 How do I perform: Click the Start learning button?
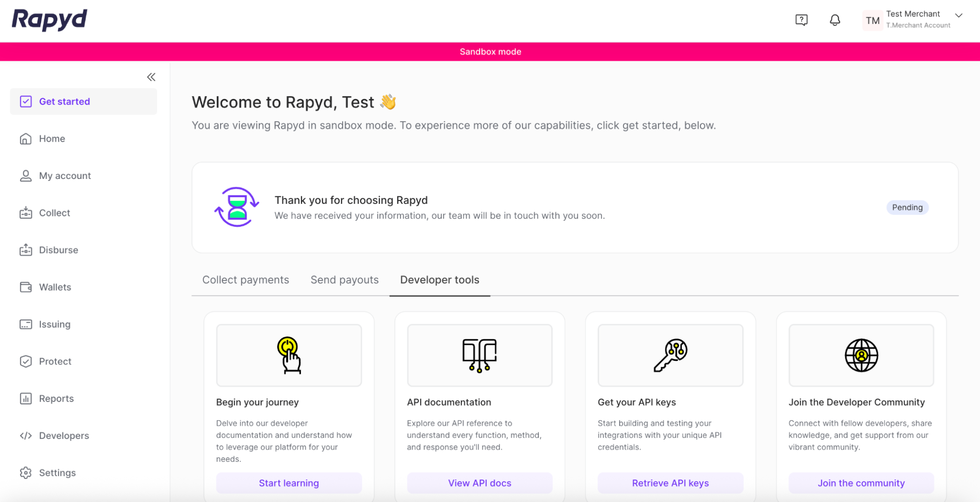(x=289, y=483)
